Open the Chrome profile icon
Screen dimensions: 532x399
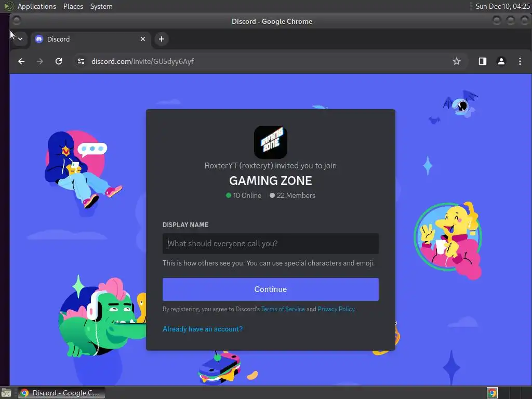click(501, 61)
